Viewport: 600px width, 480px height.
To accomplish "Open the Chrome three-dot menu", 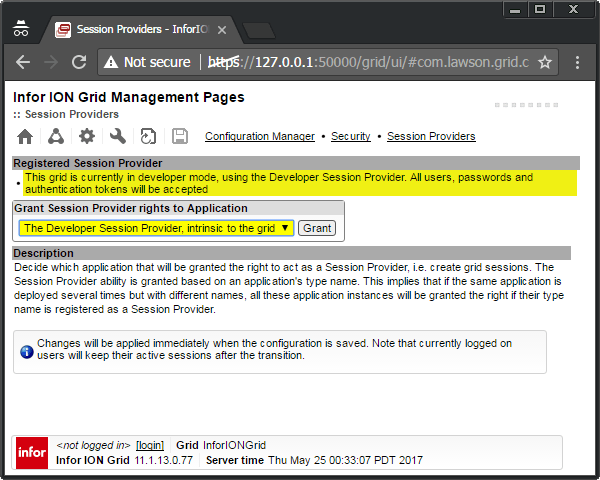I will pyautogui.click(x=578, y=62).
